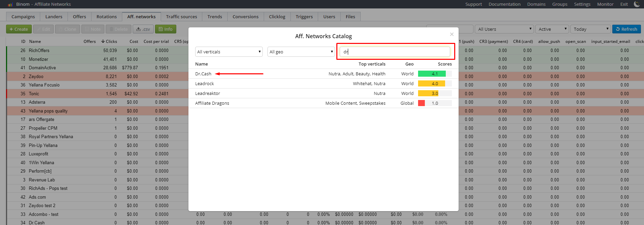
Task: Switch to the Users tab
Action: [x=329, y=17]
